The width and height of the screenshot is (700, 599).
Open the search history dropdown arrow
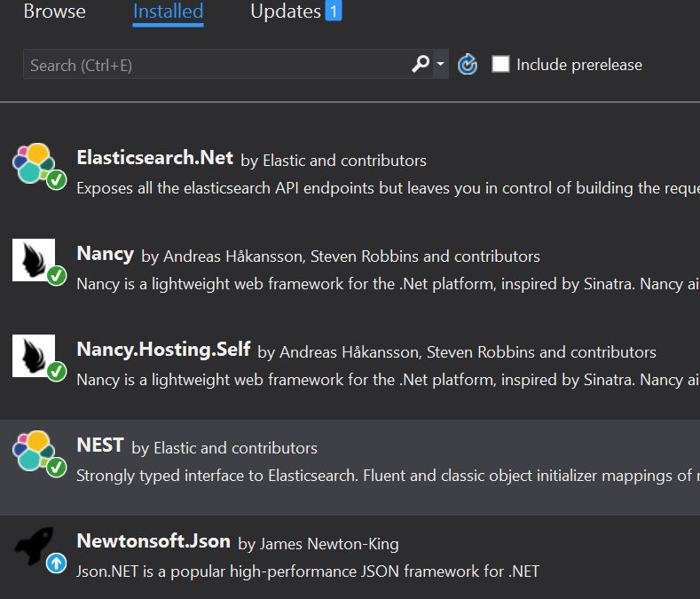(441, 64)
